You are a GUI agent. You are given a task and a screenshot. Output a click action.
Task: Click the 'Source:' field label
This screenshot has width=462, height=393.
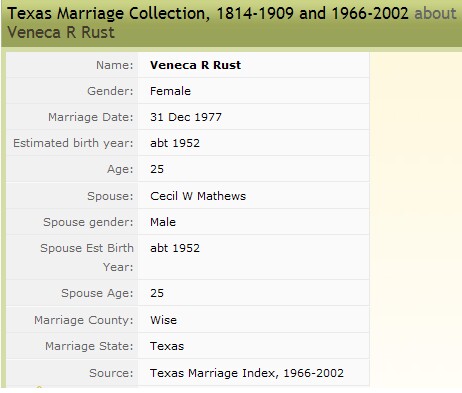pyautogui.click(x=111, y=373)
